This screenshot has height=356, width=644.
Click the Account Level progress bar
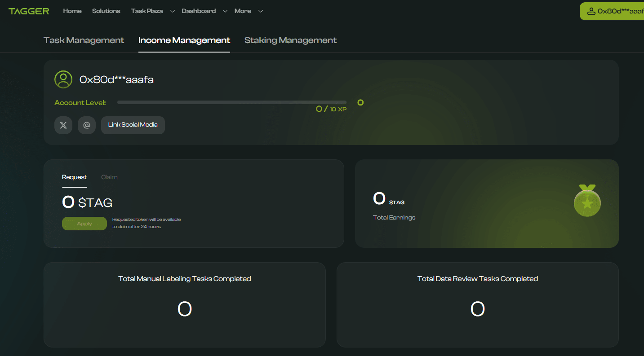click(232, 102)
